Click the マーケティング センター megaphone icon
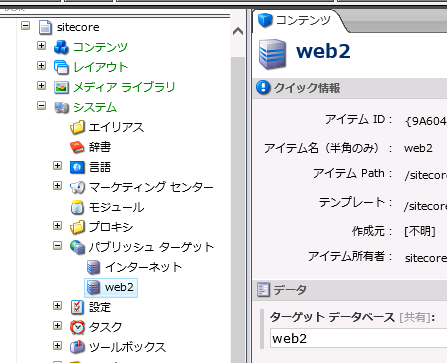The height and width of the screenshot is (363, 447). pos(77,187)
